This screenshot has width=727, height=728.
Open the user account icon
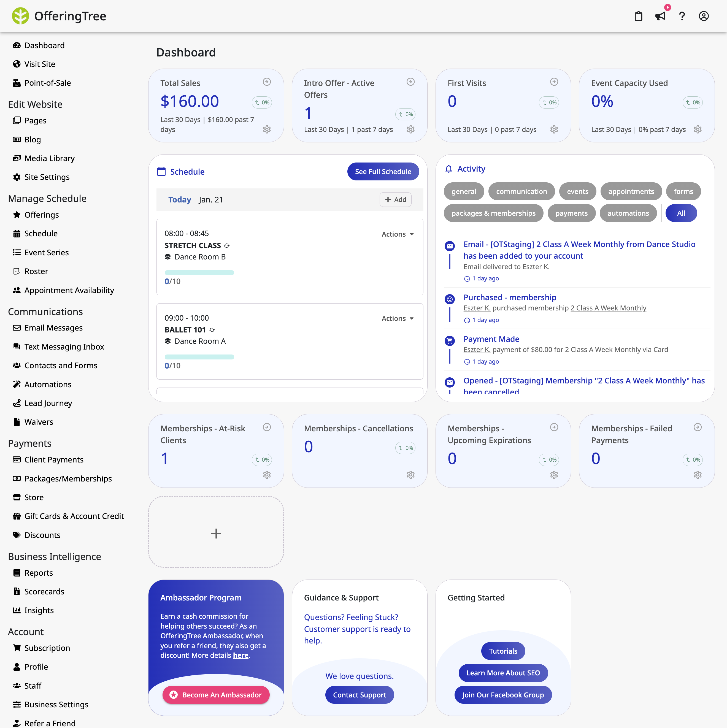point(704,16)
